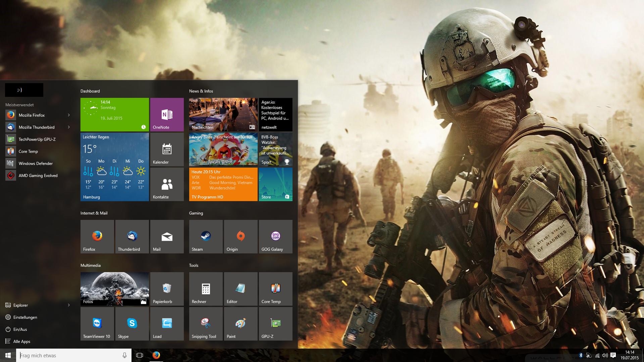Open the Hamburg weather tile
Screen dimensions: 644x362
point(114,167)
